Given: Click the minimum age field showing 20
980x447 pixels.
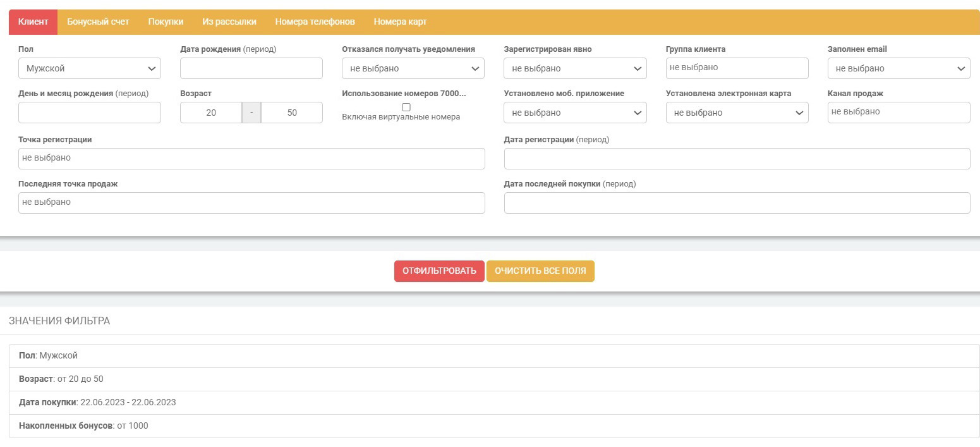Looking at the screenshot, I should coord(211,113).
